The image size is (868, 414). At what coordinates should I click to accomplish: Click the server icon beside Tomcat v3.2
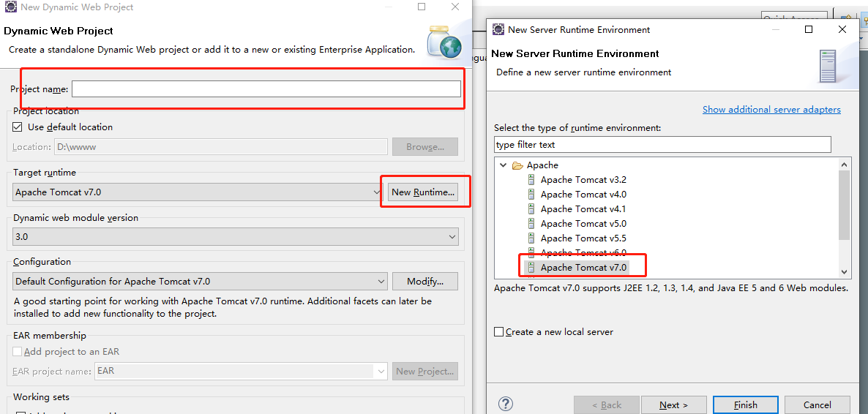[x=531, y=180]
